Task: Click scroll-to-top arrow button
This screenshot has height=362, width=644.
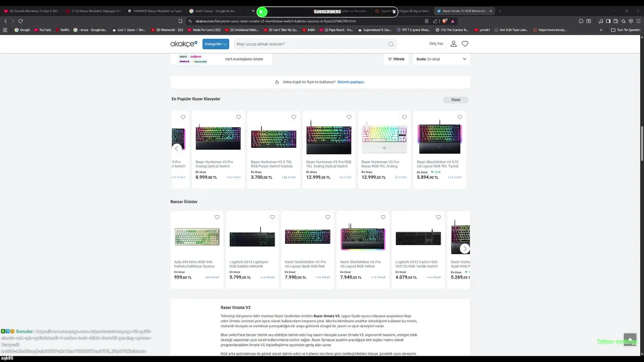Action: [630, 339]
